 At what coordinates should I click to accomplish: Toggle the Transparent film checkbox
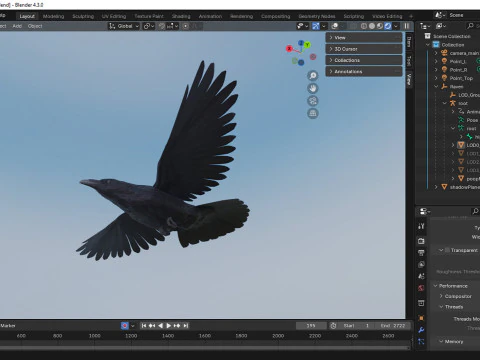coord(447,250)
